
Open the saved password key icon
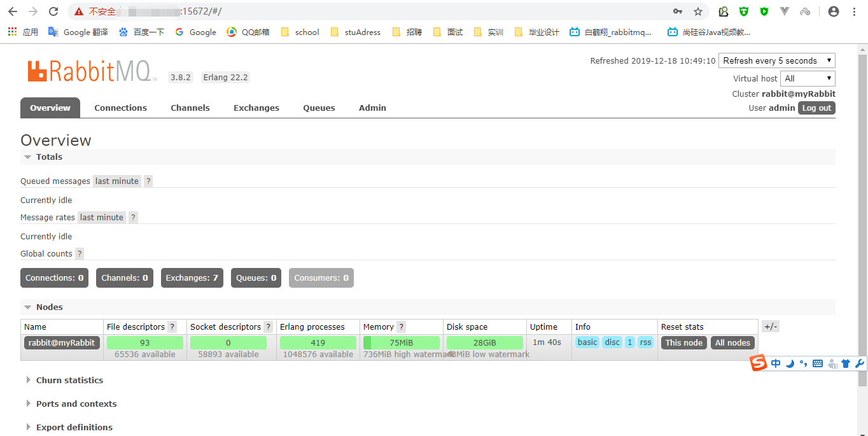click(x=678, y=11)
